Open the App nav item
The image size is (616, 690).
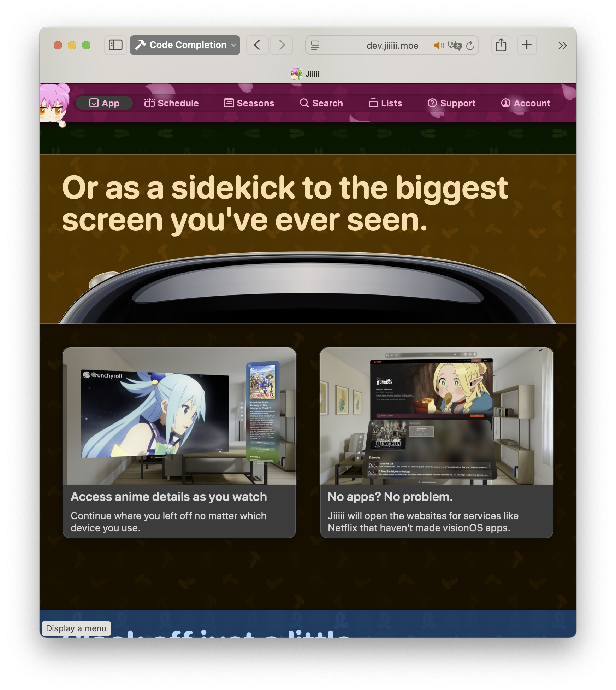[104, 103]
